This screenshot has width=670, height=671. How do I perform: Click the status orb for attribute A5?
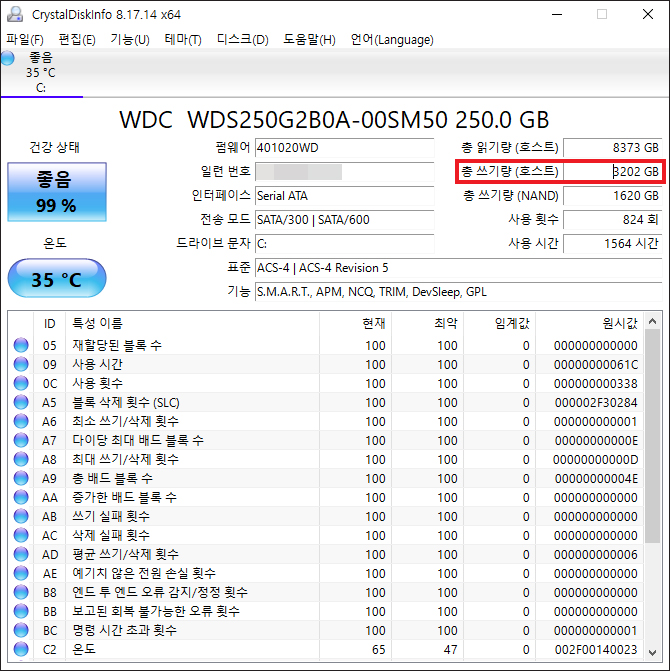pos(21,402)
